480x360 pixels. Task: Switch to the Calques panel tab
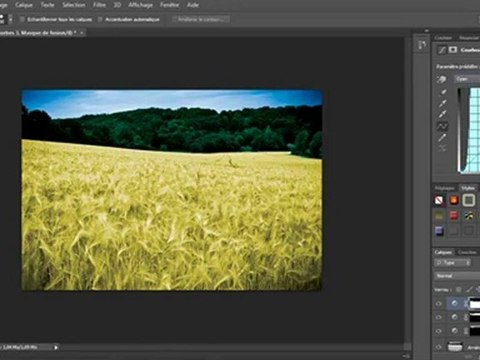coord(443,252)
